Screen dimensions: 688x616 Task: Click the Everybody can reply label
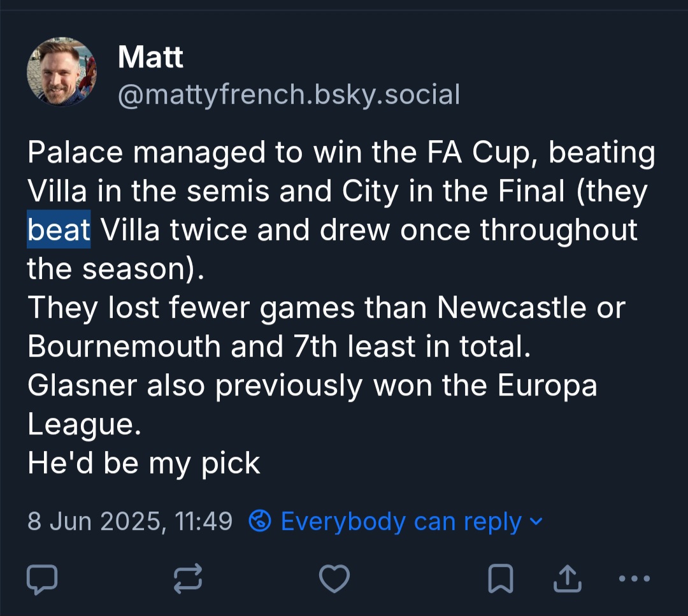pyautogui.click(x=401, y=521)
